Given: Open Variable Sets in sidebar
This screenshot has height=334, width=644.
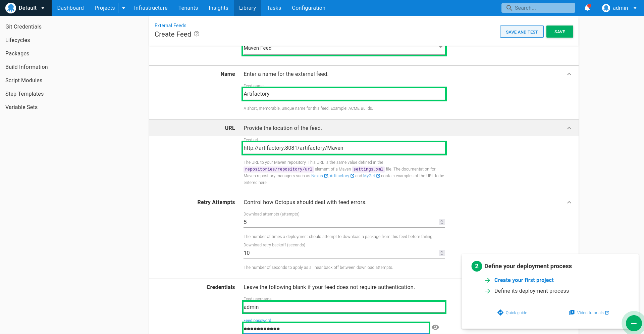Looking at the screenshot, I should pyautogui.click(x=21, y=107).
